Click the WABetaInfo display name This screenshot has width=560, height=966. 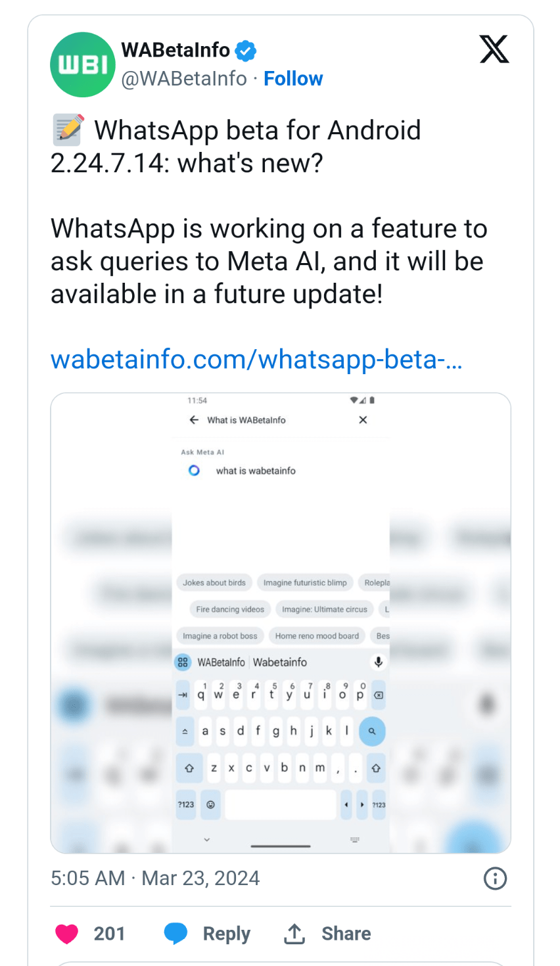click(175, 50)
